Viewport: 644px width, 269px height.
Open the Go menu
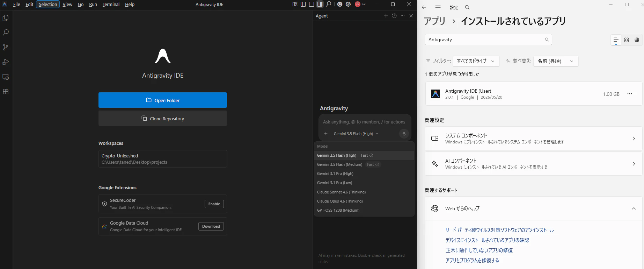pos(81,4)
